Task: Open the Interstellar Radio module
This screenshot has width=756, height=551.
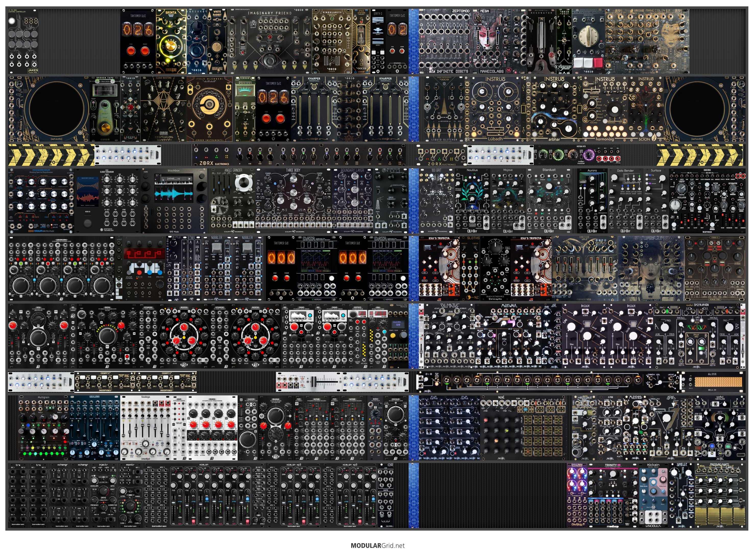Action: [x=391, y=201]
